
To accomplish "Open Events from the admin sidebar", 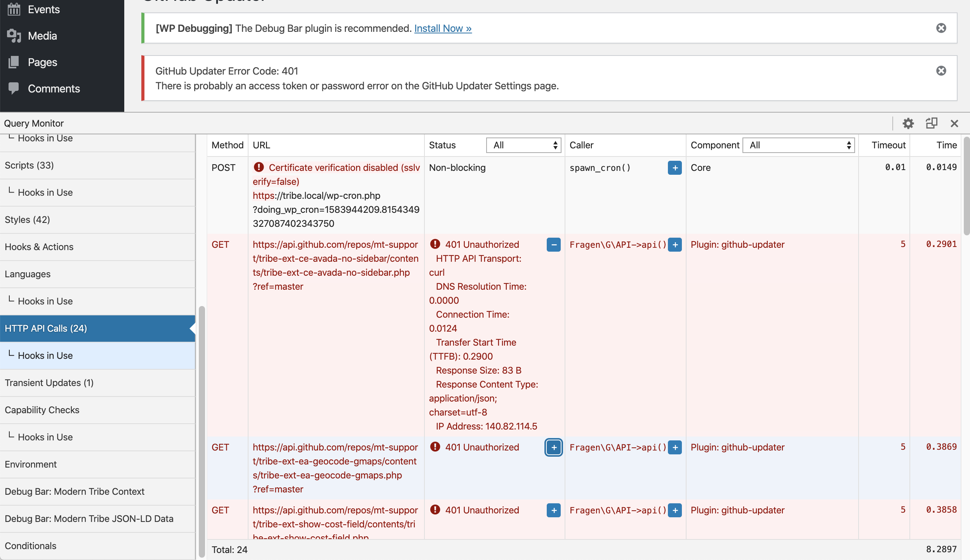I will coord(43,9).
